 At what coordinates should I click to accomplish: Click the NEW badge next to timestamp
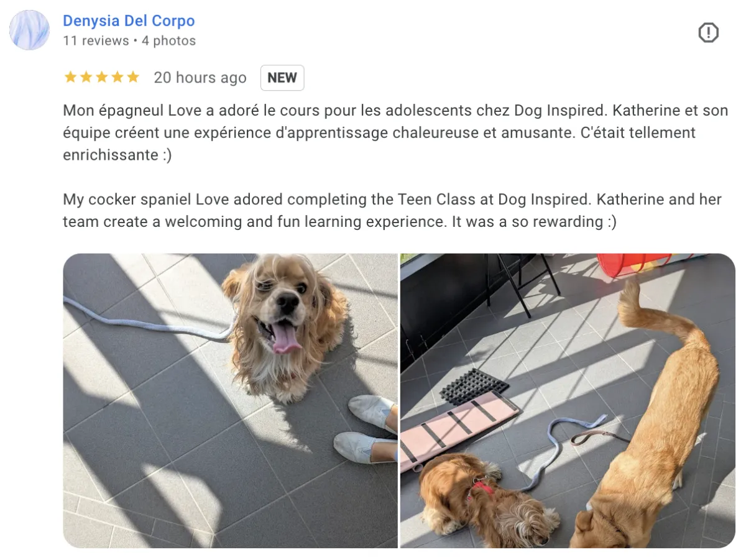(282, 78)
